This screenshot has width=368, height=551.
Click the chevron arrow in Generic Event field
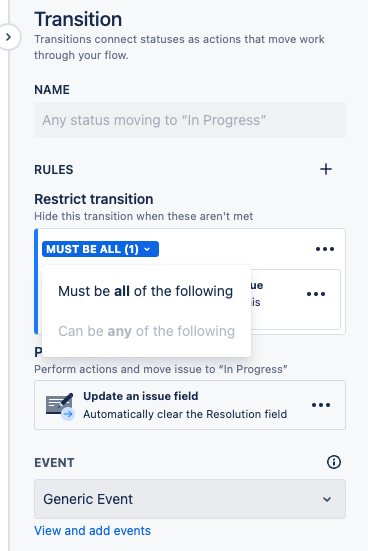(327, 499)
